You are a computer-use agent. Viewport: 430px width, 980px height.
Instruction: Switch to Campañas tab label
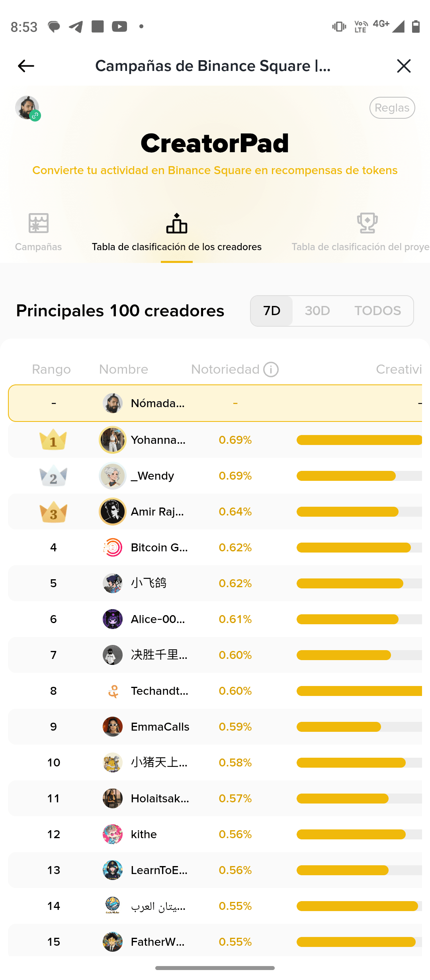click(38, 247)
